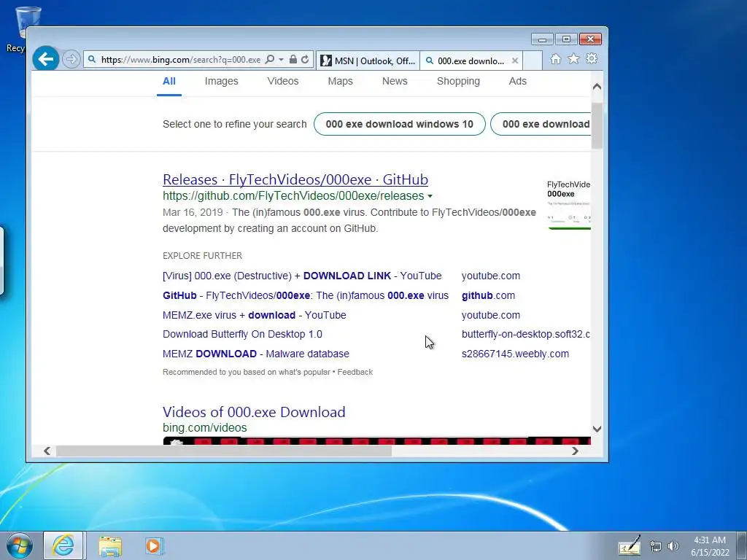Click the vertical scrollbar down arrow

(x=597, y=429)
